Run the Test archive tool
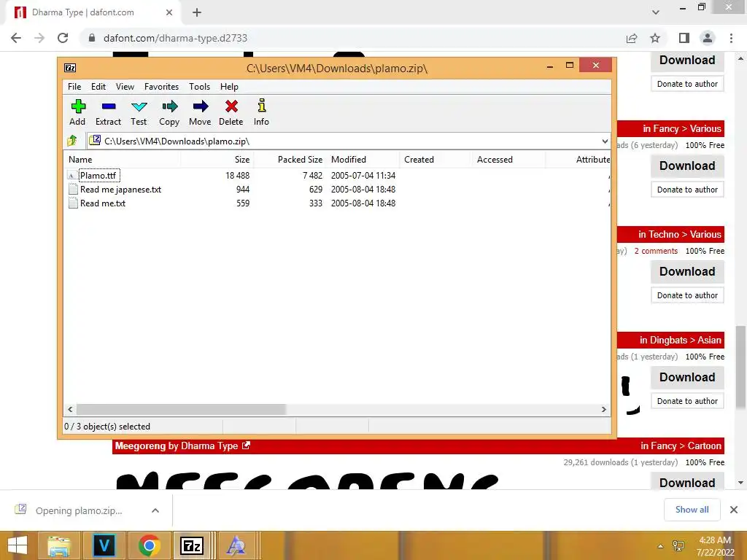 coord(139,106)
